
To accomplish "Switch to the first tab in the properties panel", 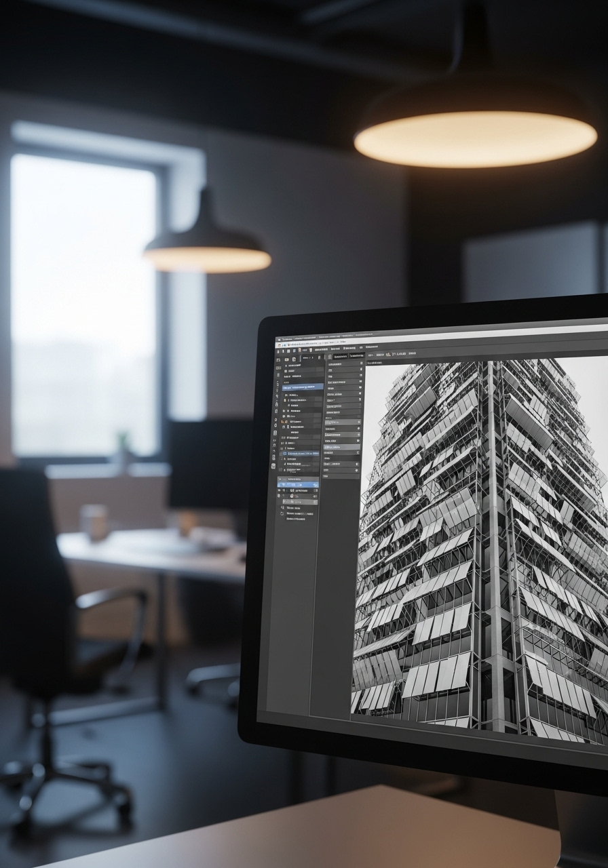I will click(340, 355).
